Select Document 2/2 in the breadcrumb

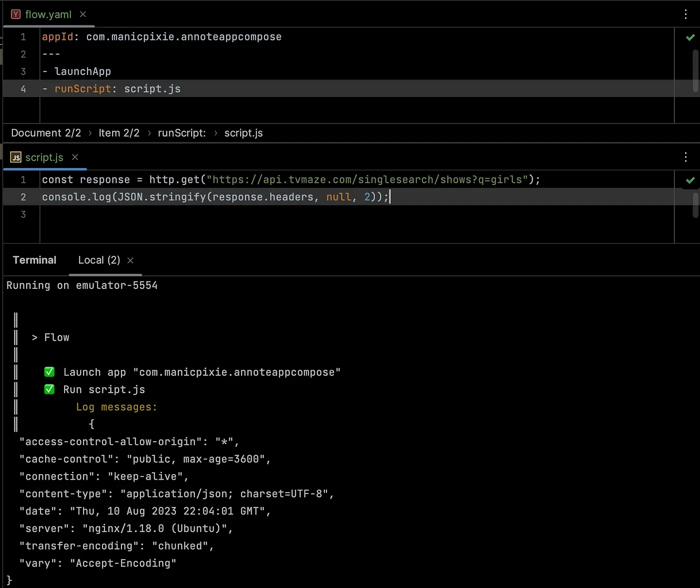coord(46,133)
